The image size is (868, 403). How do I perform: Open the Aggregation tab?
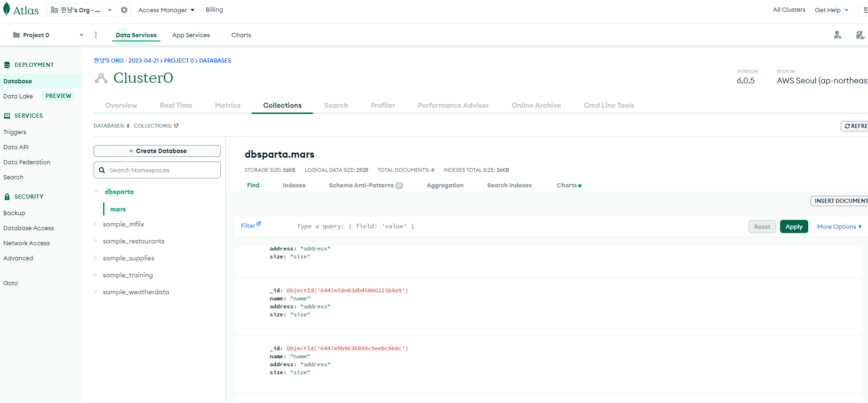tap(445, 185)
